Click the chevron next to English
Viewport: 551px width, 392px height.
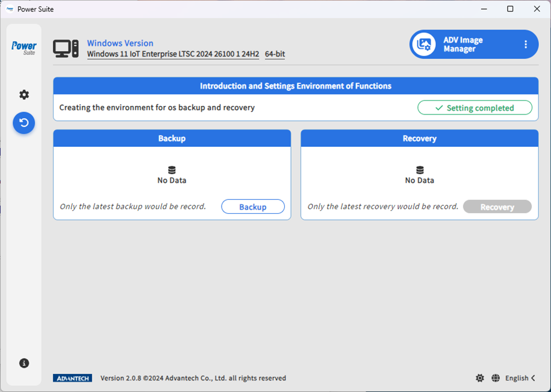tap(533, 378)
